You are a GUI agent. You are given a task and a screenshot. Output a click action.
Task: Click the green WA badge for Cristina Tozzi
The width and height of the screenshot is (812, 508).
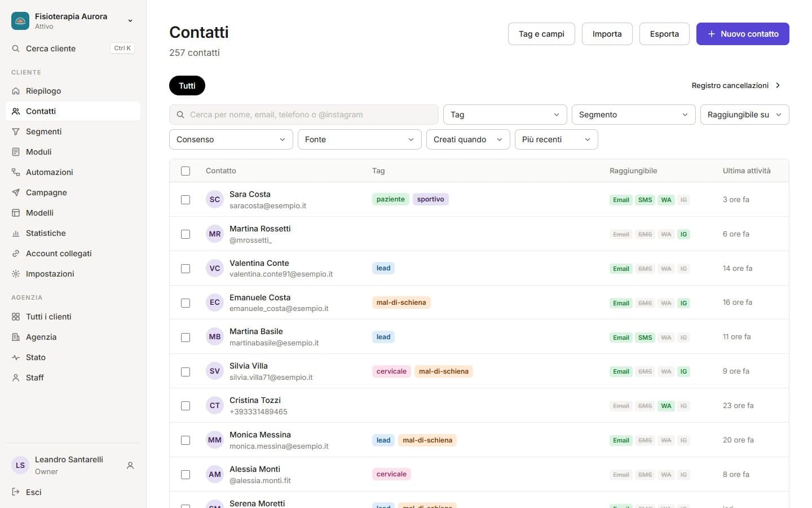666,406
